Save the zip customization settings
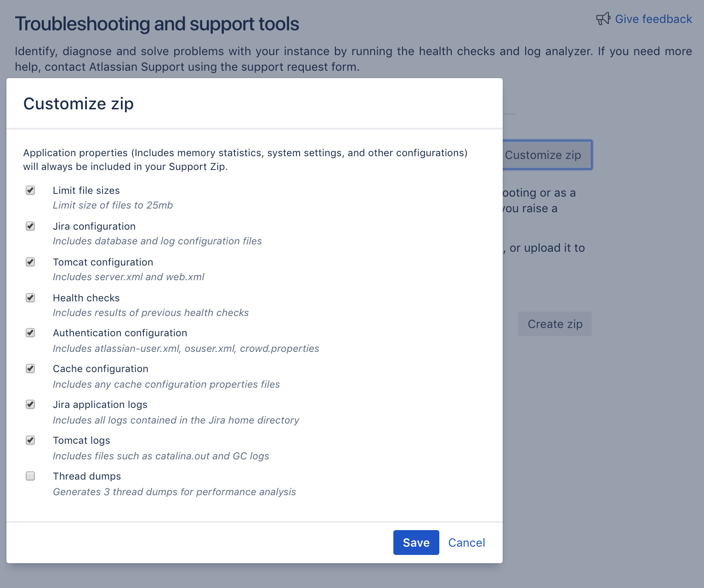Screen dimensions: 704x588 click(x=415, y=543)
